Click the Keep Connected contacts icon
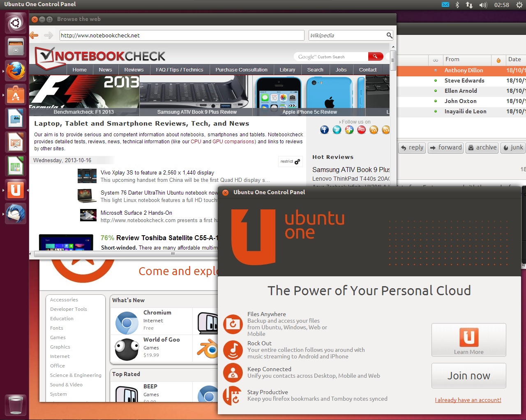The image size is (526, 420). click(233, 372)
